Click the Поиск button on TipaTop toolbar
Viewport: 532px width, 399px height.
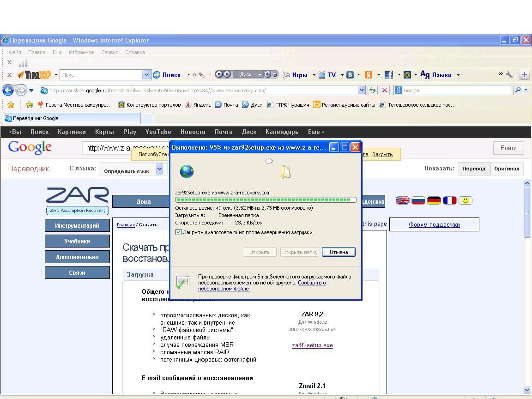click(x=167, y=75)
